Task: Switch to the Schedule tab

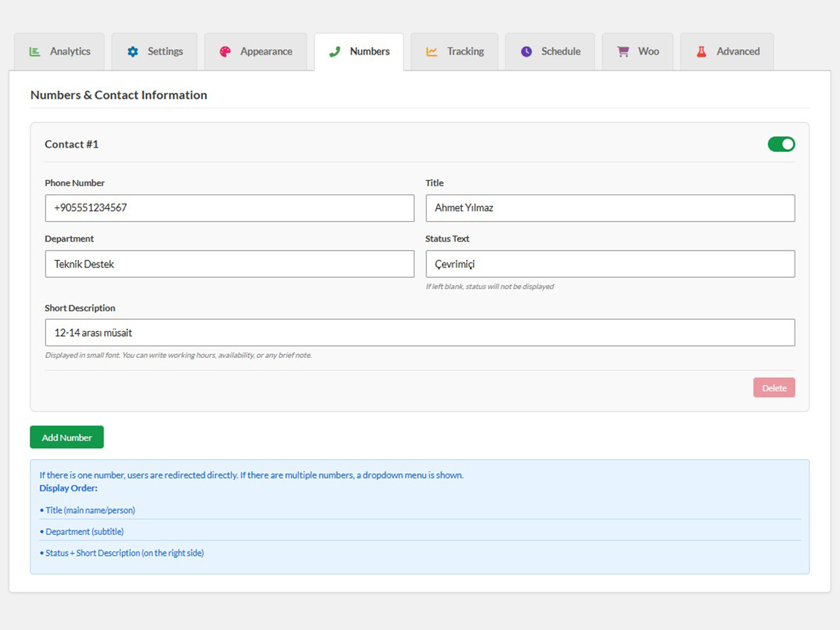Action: tap(550, 52)
